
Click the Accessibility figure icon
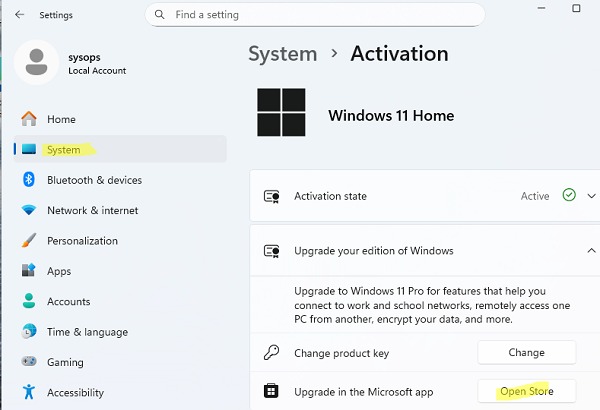click(29, 392)
